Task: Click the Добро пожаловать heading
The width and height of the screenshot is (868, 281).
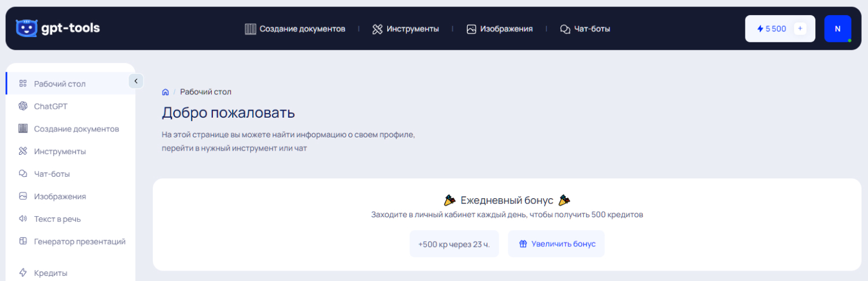Action: pyautogui.click(x=228, y=112)
